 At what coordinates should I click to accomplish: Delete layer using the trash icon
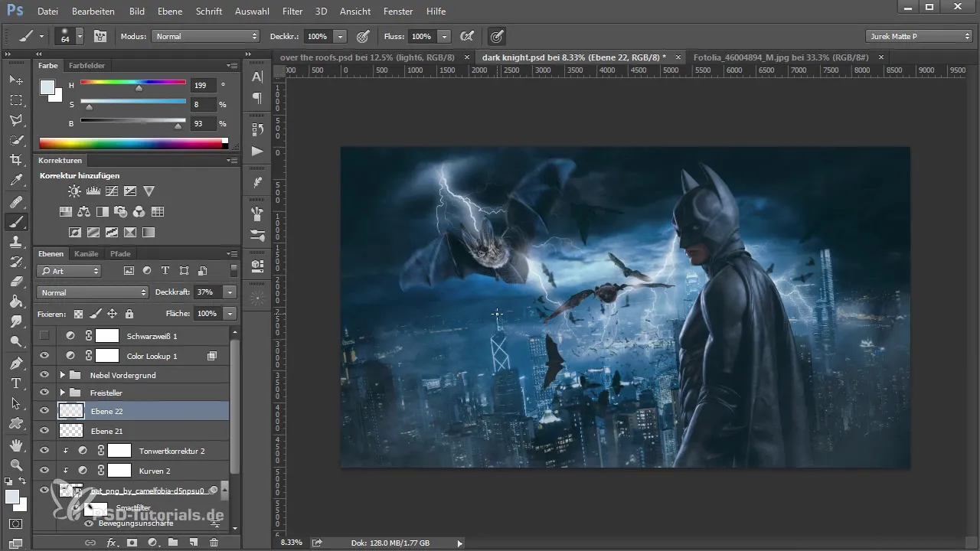[x=214, y=543]
